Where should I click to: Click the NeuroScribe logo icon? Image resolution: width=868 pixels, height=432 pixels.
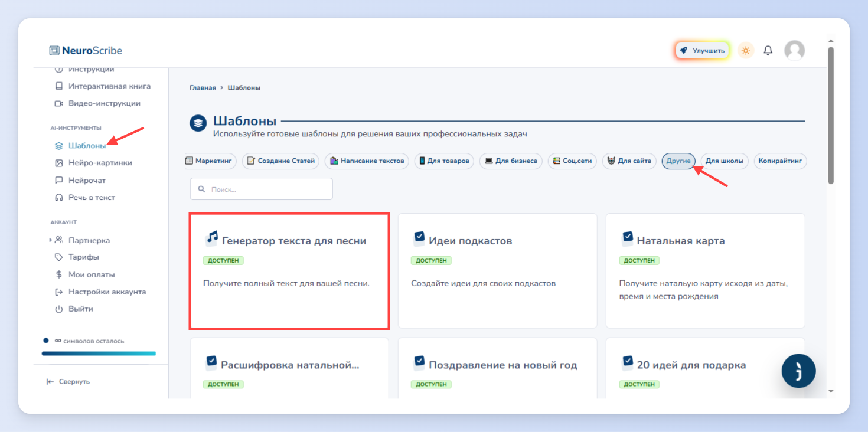(54, 51)
